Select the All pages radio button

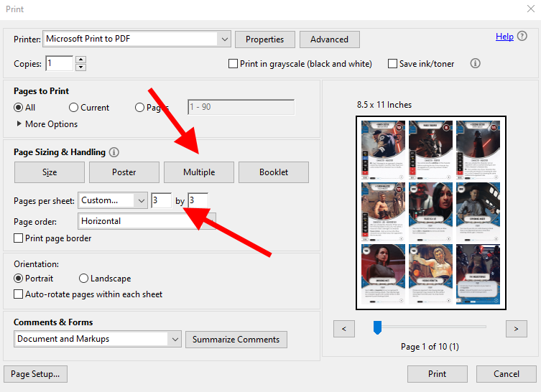click(x=18, y=108)
